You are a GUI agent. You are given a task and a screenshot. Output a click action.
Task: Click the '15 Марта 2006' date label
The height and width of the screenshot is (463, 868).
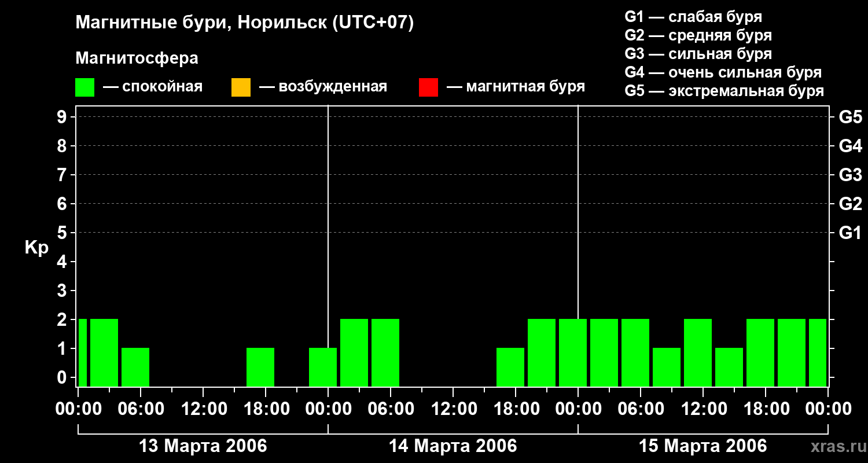point(703,446)
